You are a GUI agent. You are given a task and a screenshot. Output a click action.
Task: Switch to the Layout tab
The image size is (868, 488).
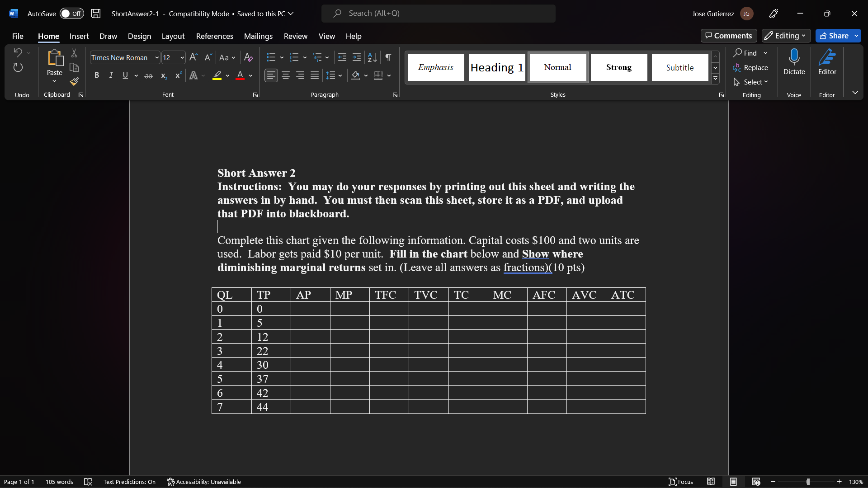(x=173, y=36)
